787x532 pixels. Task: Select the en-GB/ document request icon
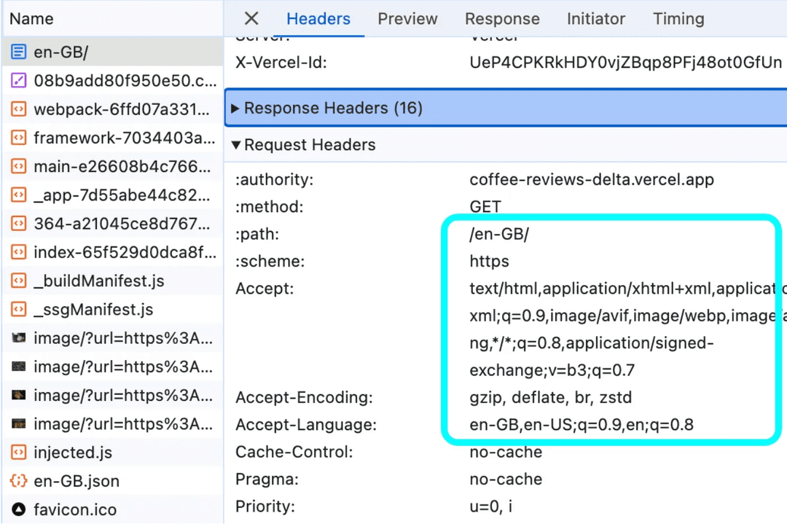click(x=19, y=52)
